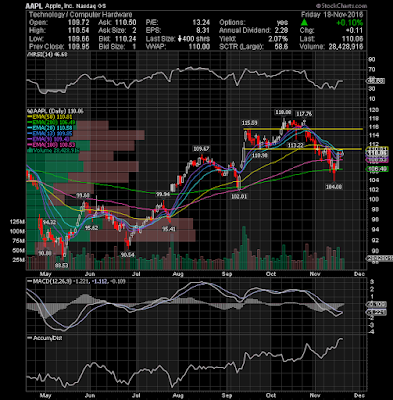The image size is (393, 400).
Task: Click the 89.53 low price annotation
Action: tap(62, 266)
